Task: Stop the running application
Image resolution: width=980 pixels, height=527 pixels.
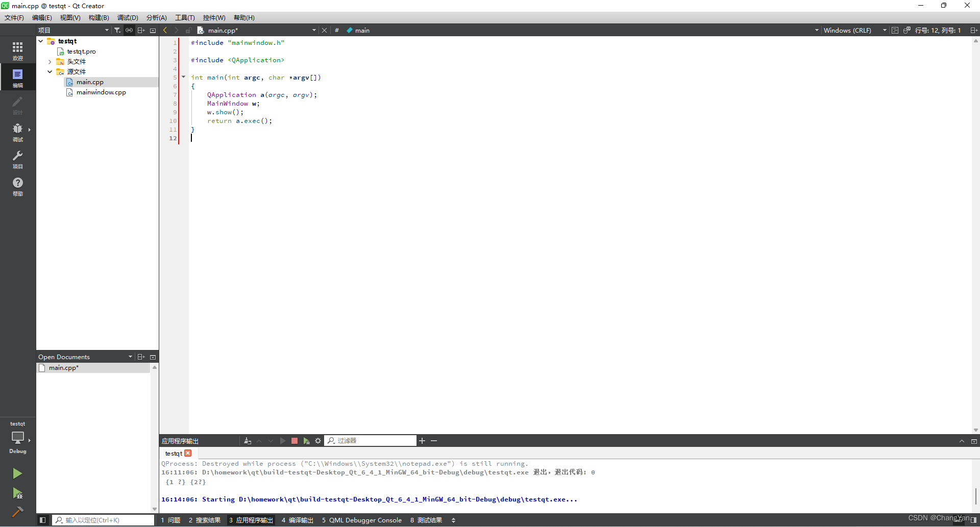Action: (x=295, y=441)
